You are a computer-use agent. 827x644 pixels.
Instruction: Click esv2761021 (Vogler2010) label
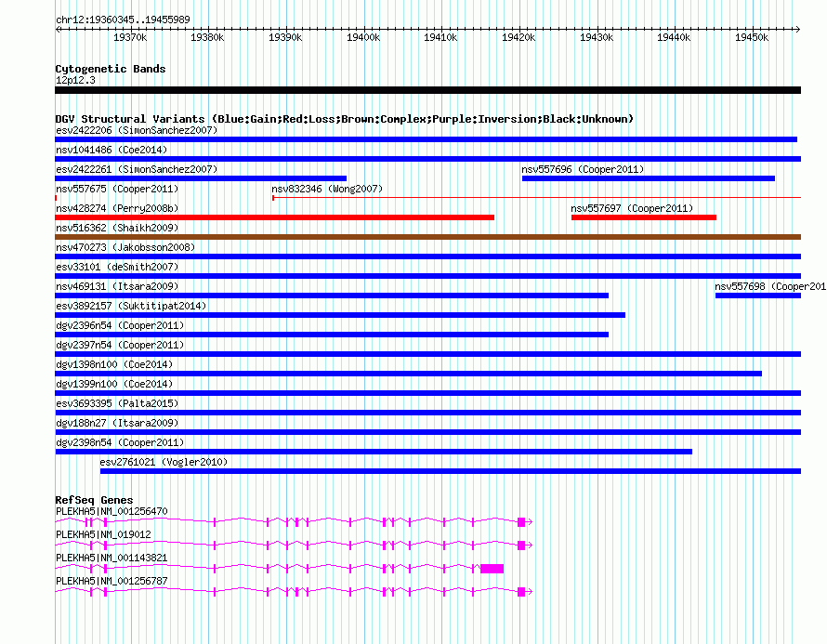pyautogui.click(x=164, y=462)
